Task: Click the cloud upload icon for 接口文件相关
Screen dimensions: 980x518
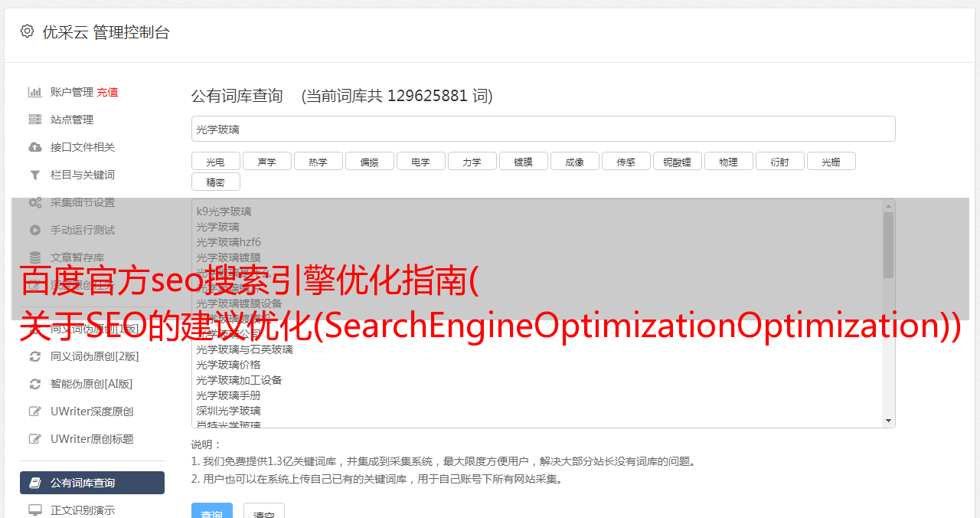Action: 35,147
